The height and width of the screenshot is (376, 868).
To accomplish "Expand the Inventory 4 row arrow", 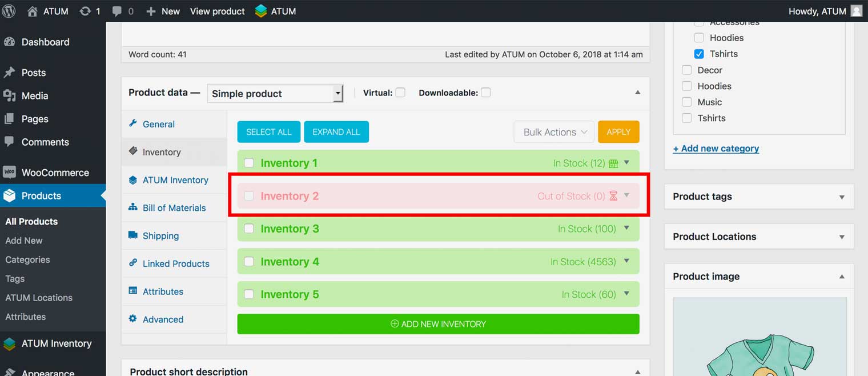I will pos(626,261).
